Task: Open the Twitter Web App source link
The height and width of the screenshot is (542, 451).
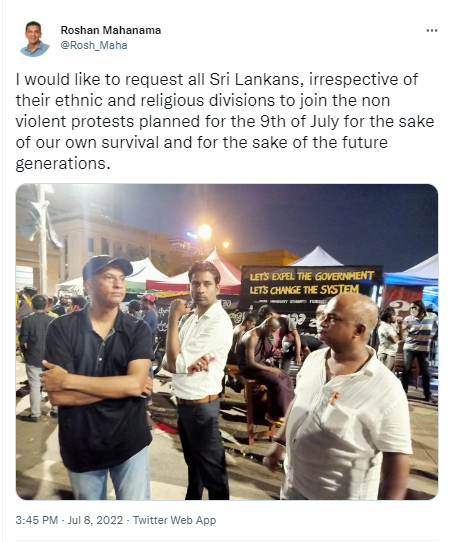Action: point(175,520)
